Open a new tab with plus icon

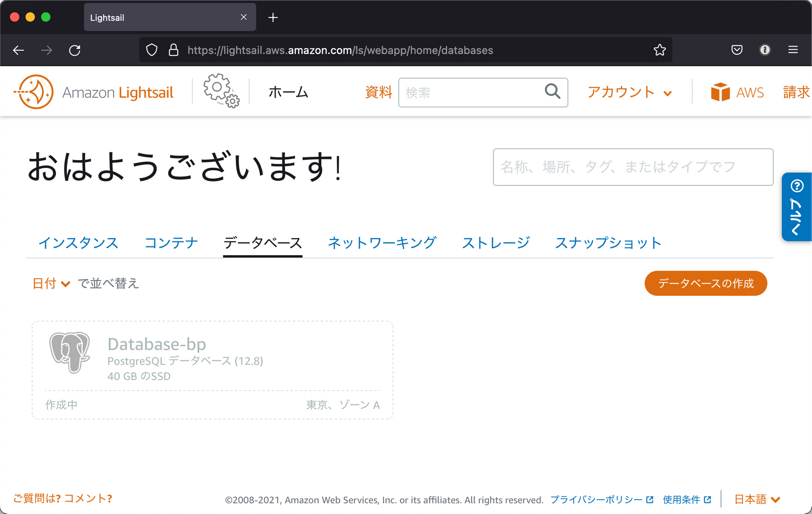(273, 17)
